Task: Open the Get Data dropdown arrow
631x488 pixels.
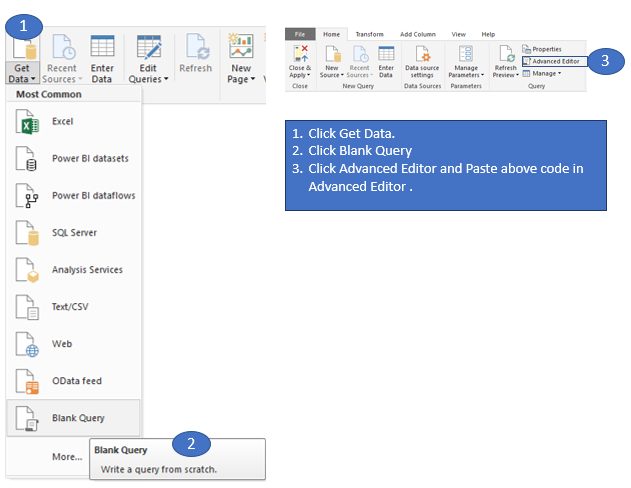Action: click(x=33, y=79)
